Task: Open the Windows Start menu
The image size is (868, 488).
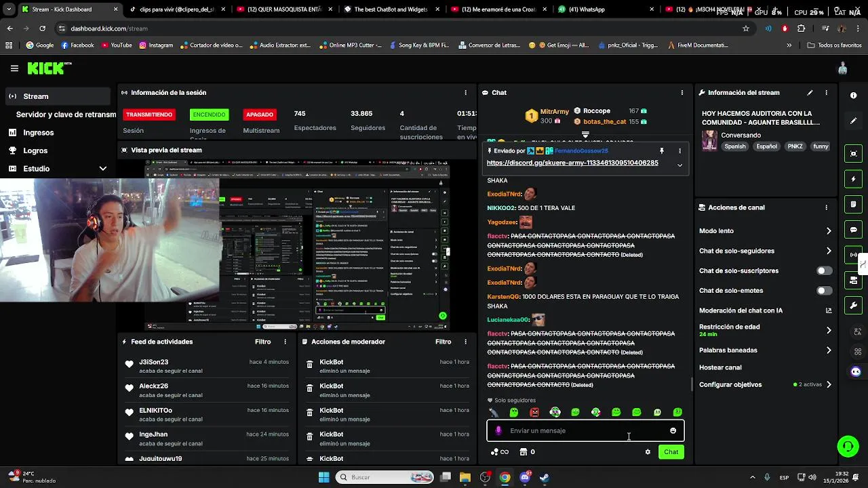Action: pyautogui.click(x=323, y=477)
